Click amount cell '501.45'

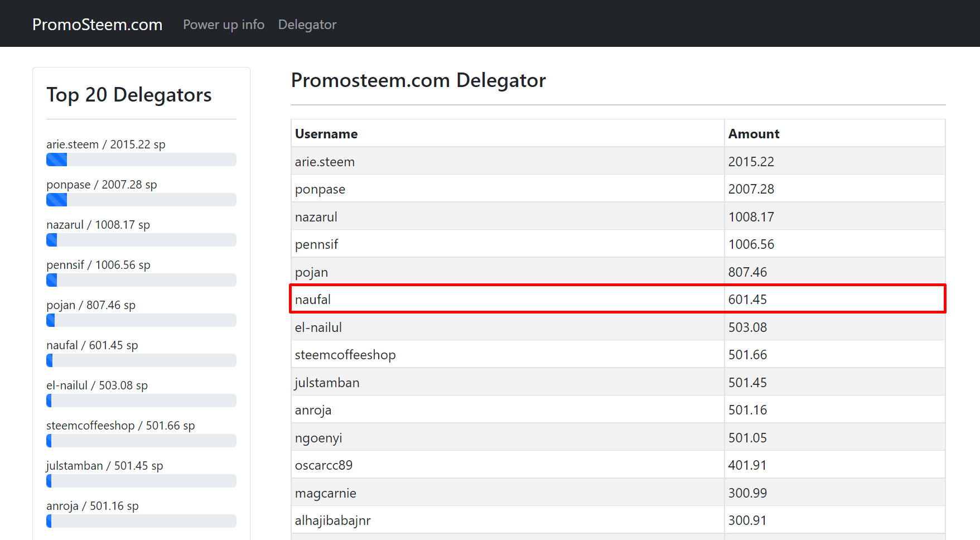click(834, 382)
